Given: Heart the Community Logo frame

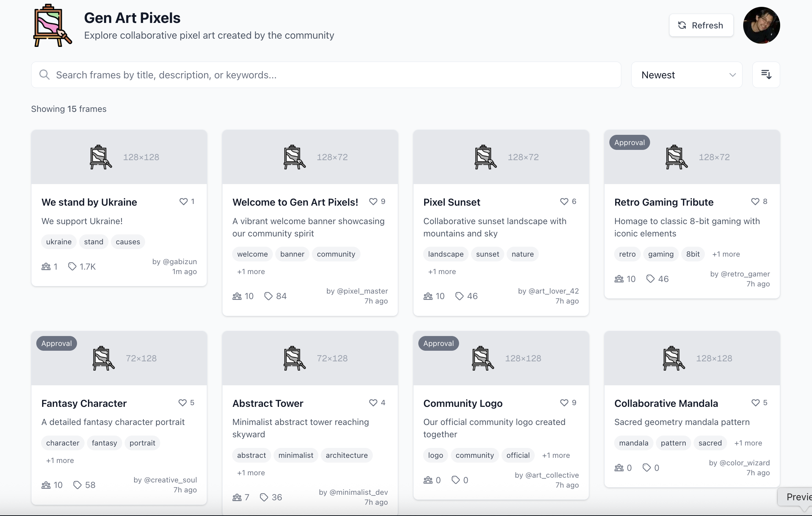Looking at the screenshot, I should tap(564, 403).
